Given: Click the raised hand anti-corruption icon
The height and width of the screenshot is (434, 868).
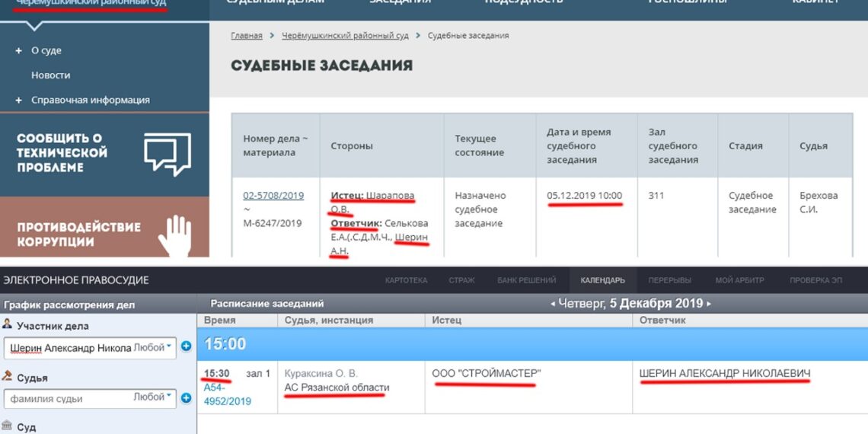Looking at the screenshot, I should click(x=174, y=235).
